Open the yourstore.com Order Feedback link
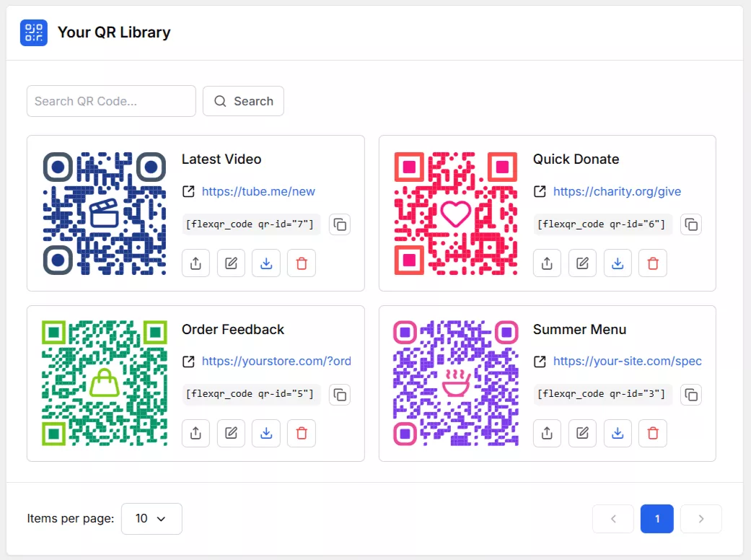Screen dimensions: 751x560 (x=276, y=362)
